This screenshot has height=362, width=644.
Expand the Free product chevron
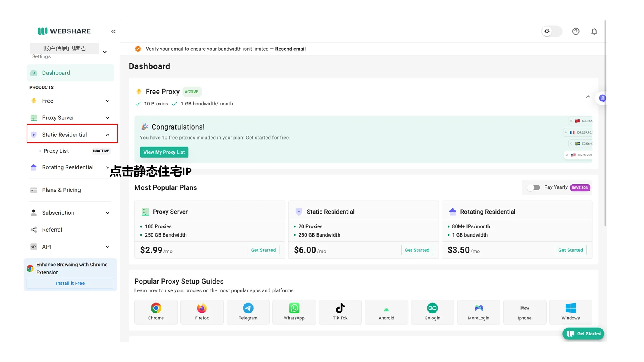point(107,101)
